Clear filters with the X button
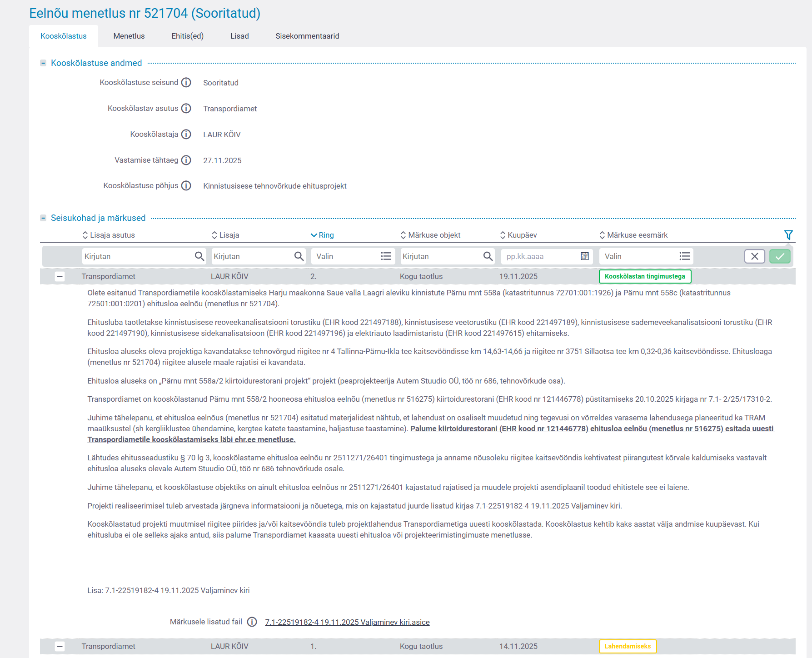Image resolution: width=812 pixels, height=658 pixels. click(x=754, y=256)
